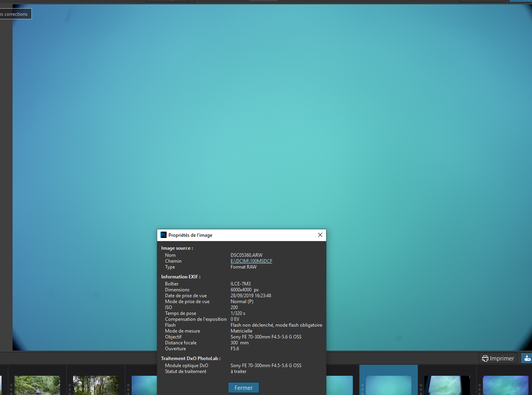Click the shooting mode value Normal (P)
Screen dimensions: 532x395
pos(242,301)
